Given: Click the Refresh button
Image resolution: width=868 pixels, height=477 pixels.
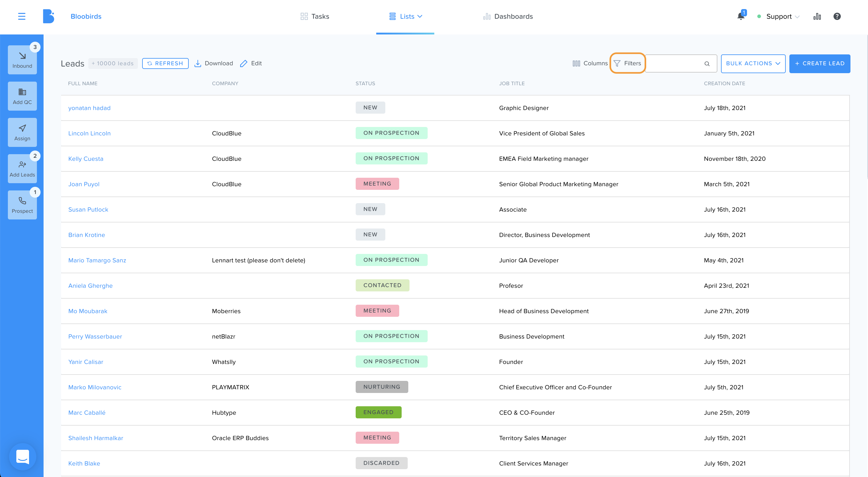Looking at the screenshot, I should (x=165, y=63).
